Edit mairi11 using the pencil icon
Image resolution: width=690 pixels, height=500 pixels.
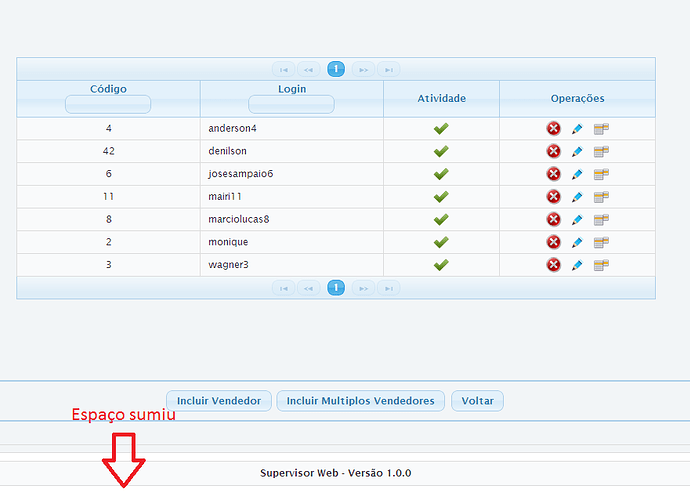click(577, 197)
